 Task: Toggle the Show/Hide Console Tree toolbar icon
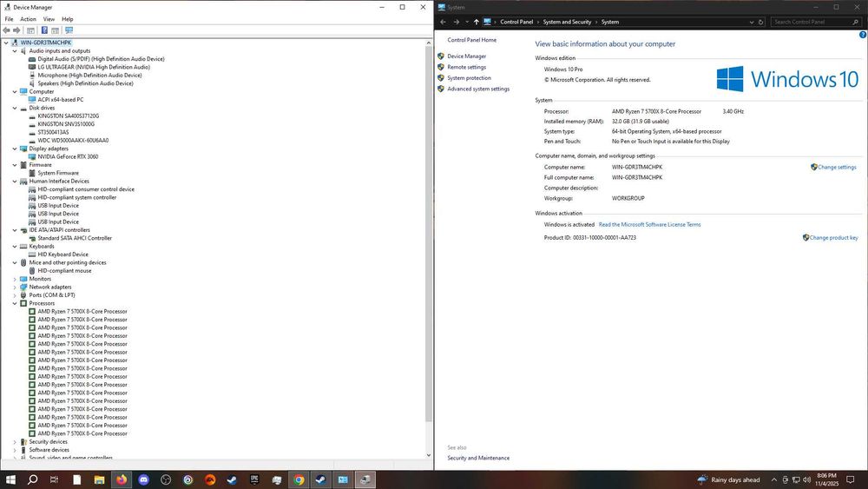click(30, 30)
